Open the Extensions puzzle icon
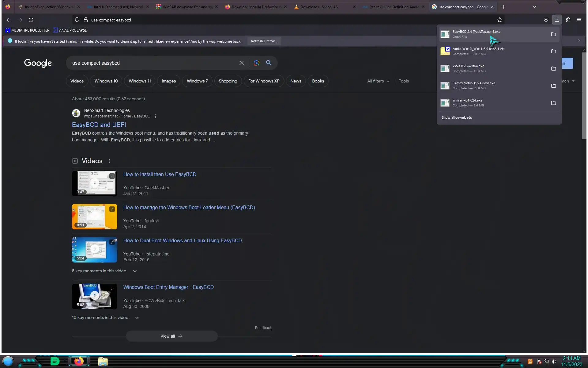This screenshot has height=368, width=588. coord(568,20)
